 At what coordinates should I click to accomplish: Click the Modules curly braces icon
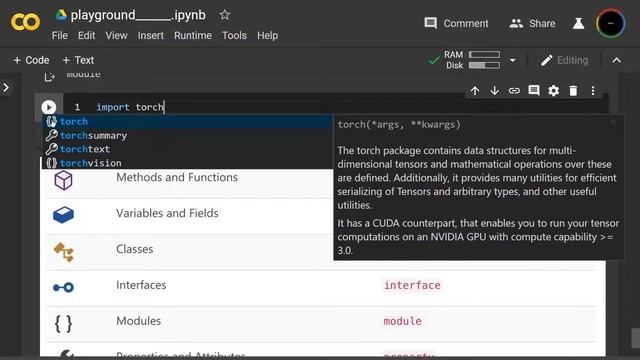point(63,324)
